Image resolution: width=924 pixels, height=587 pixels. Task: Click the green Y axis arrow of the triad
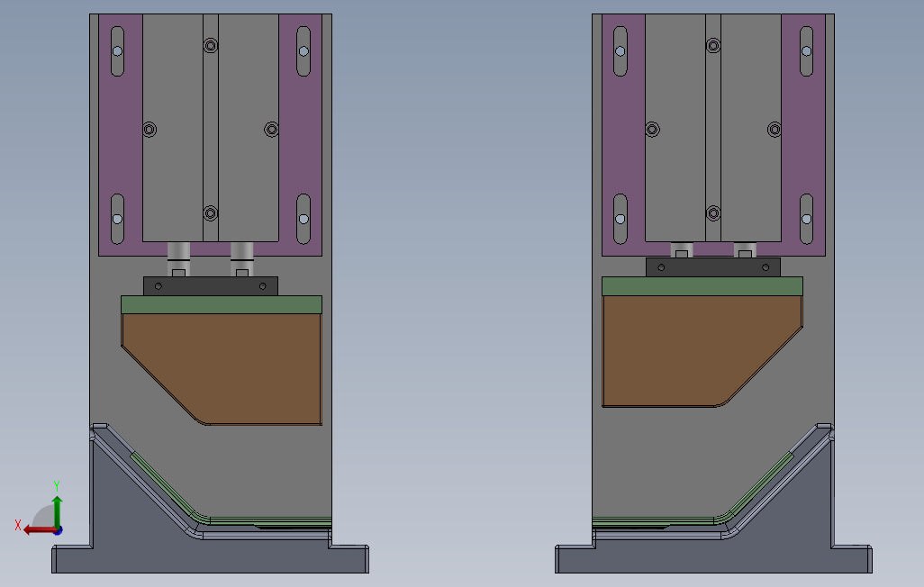(57, 511)
